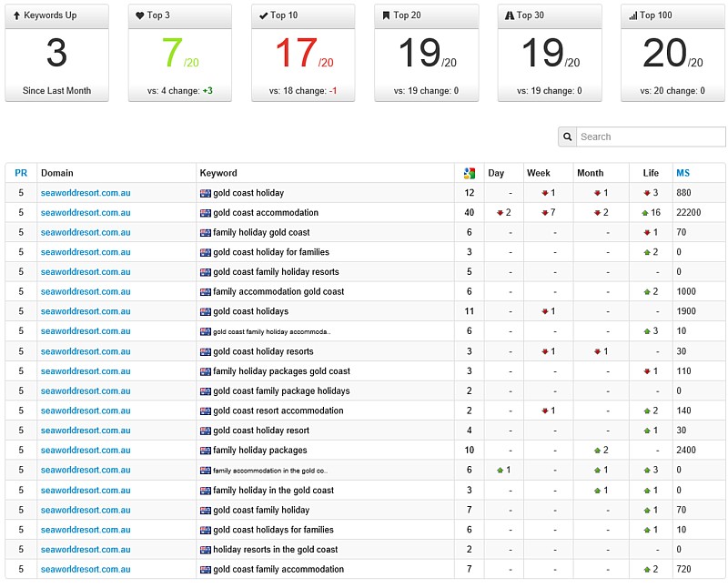The image size is (728, 588).
Task: Click the heart icon in Top 3 card
Action: (x=140, y=15)
